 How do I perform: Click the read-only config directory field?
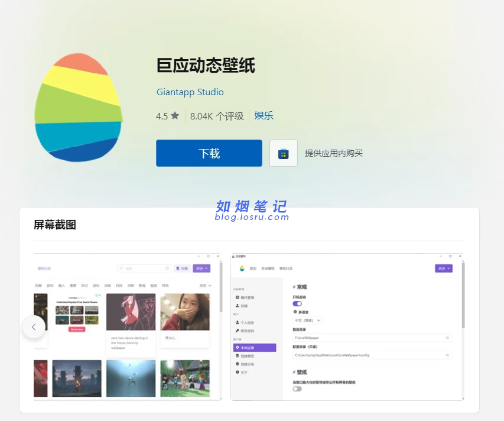coord(372,355)
